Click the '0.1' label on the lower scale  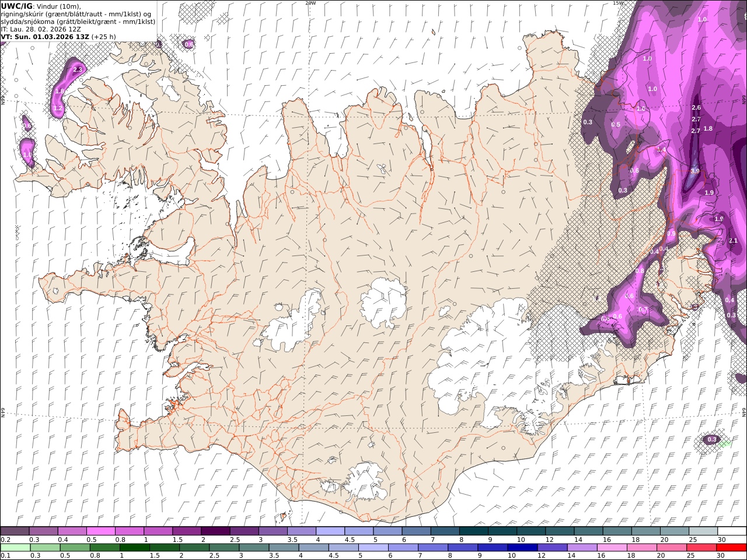[5, 555]
